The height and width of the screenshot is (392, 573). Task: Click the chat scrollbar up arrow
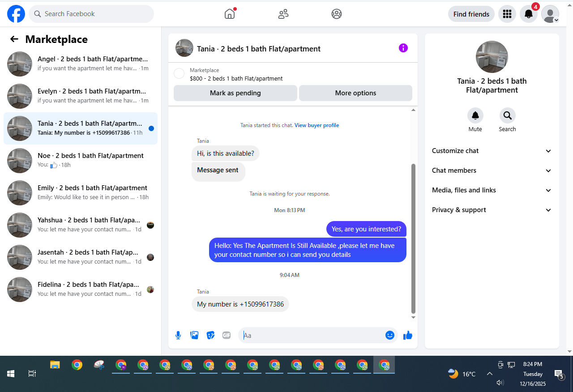[414, 110]
